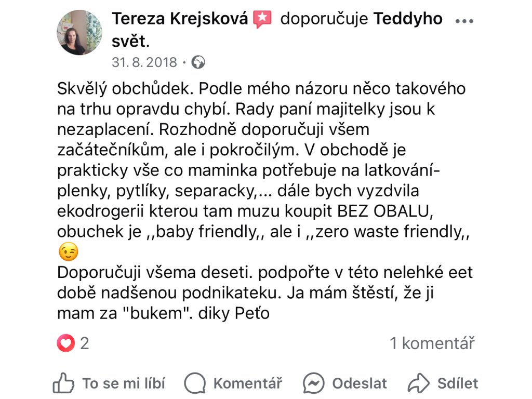Screen dimensions: 532x399
Task: Click the red star recommendation badge
Action: pos(262,19)
